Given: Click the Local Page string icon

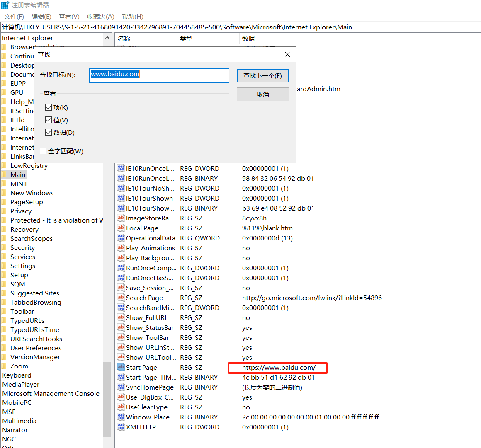Looking at the screenshot, I should [x=121, y=228].
